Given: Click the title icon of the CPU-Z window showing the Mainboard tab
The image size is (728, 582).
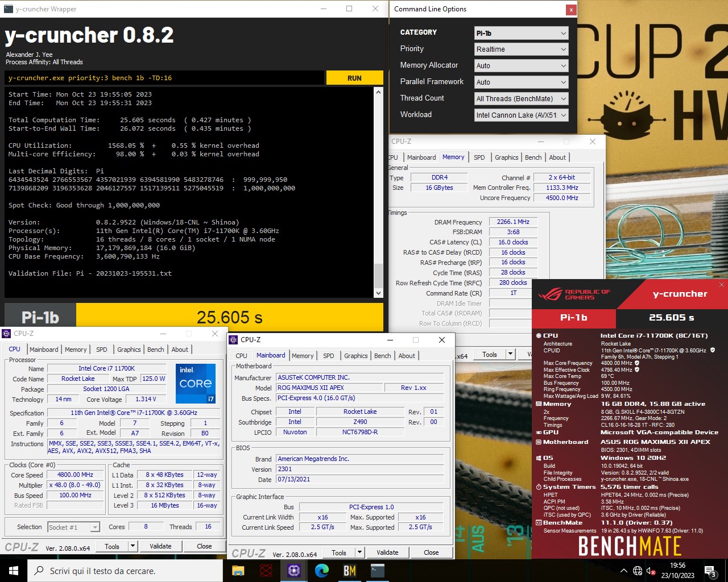Looking at the screenshot, I should (x=233, y=340).
